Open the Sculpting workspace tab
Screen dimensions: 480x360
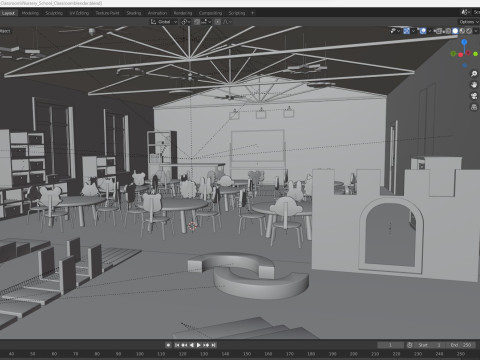tap(54, 13)
